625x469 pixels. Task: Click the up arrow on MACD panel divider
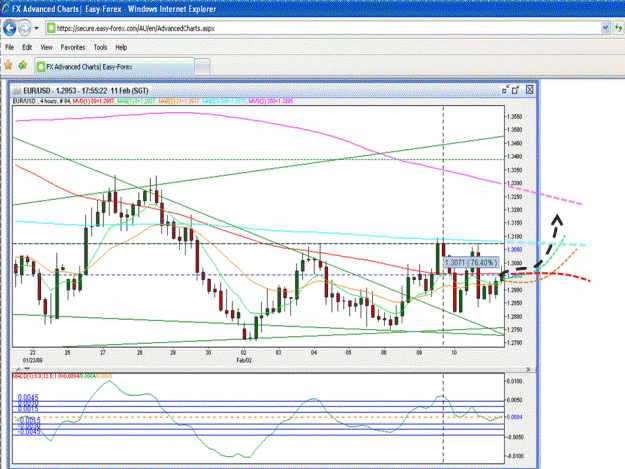(x=19, y=369)
